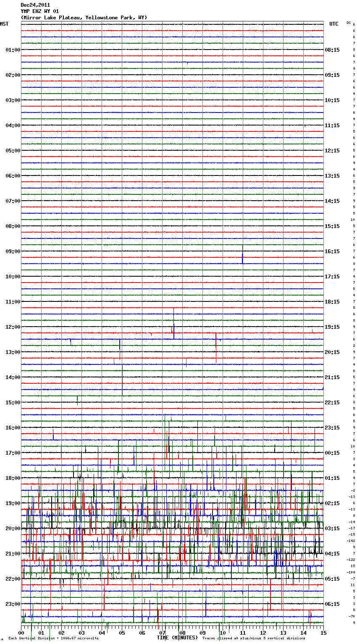Screen dimensions: 357x644
Task: Click the DC column header
Action: pos(349,23)
